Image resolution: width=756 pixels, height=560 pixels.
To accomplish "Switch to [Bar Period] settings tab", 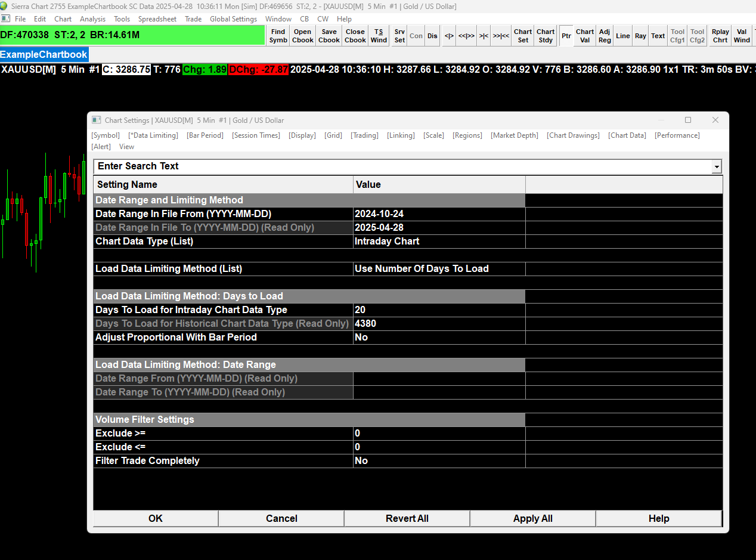I will click(205, 135).
